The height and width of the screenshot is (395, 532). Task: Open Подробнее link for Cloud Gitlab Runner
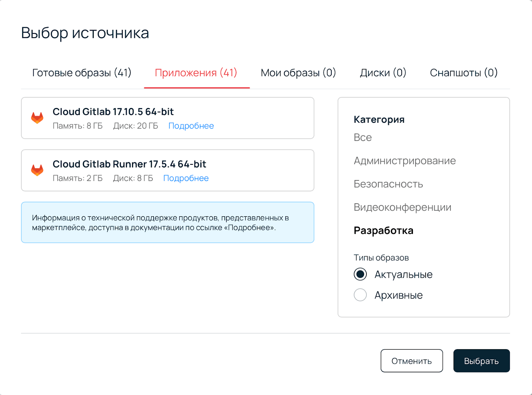[x=186, y=178]
